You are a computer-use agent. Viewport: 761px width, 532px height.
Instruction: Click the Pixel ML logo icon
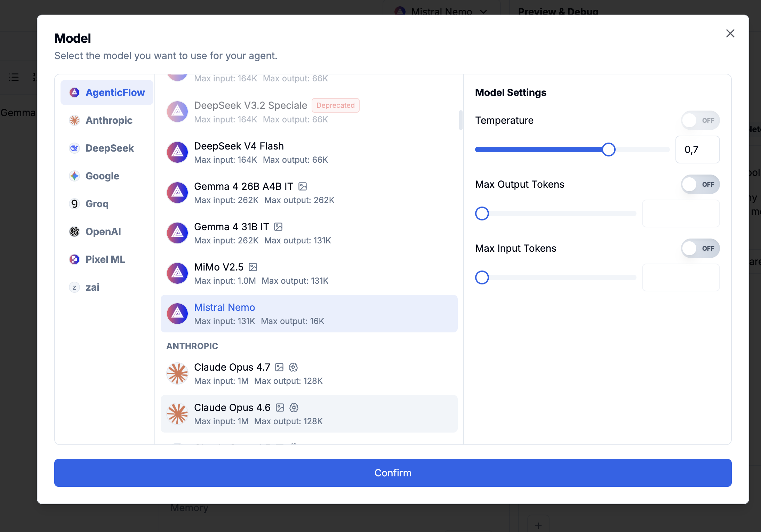74,259
